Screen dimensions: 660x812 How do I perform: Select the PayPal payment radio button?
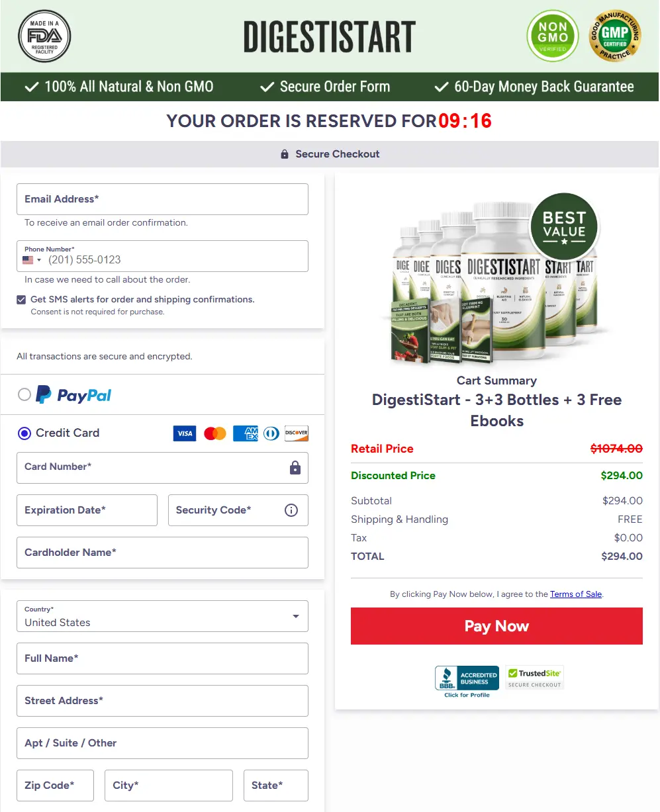[x=24, y=395]
